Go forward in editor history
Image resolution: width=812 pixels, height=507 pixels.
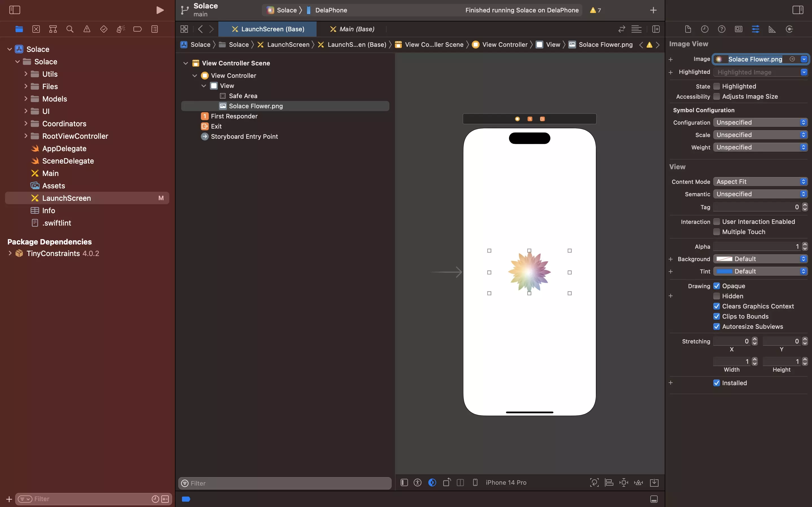point(212,29)
